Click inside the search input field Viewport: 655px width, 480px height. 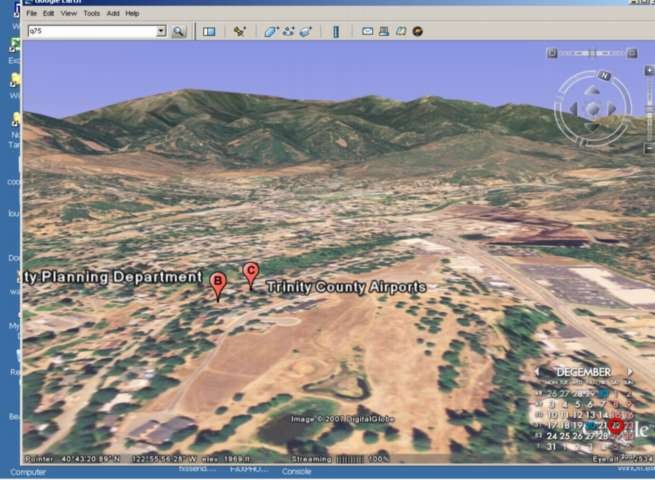[x=90, y=32]
